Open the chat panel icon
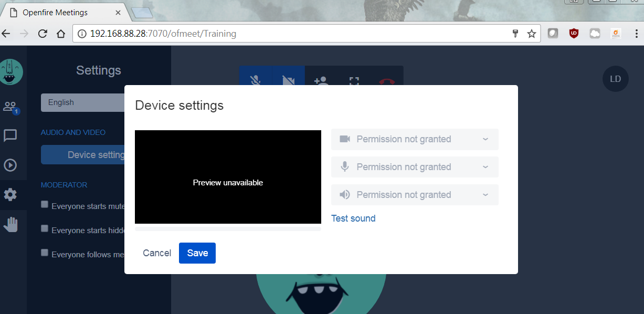Screen dimensions: 644x314 point(10,136)
